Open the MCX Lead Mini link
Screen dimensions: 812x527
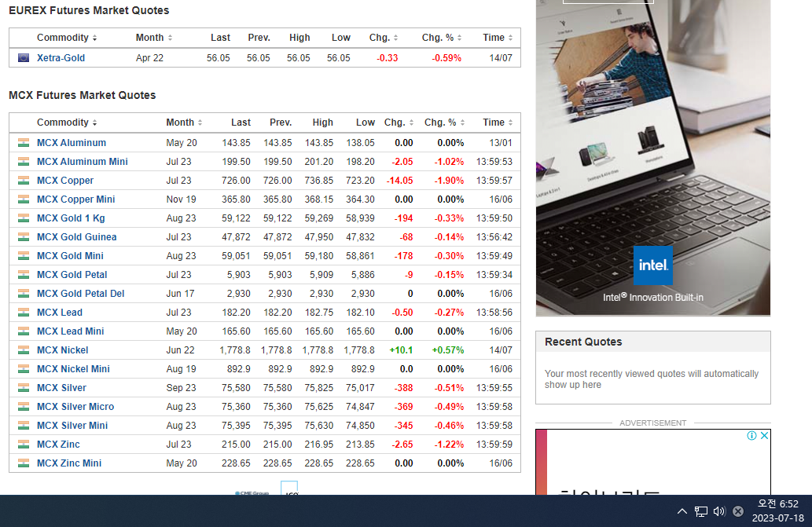(71, 331)
